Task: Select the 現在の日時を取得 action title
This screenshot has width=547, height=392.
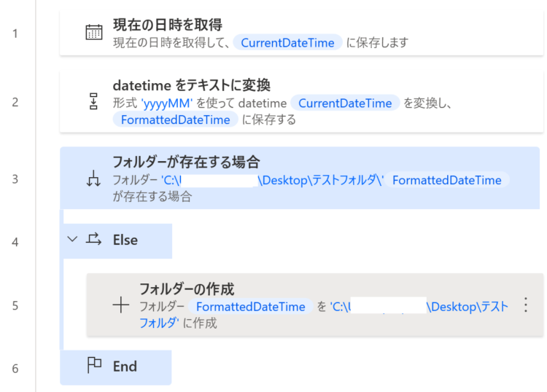Action: [x=168, y=25]
